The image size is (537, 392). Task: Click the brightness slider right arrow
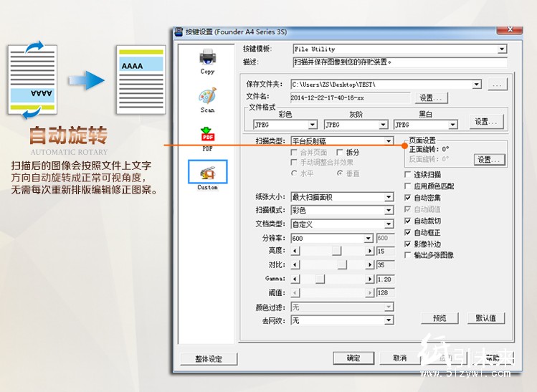click(370, 252)
